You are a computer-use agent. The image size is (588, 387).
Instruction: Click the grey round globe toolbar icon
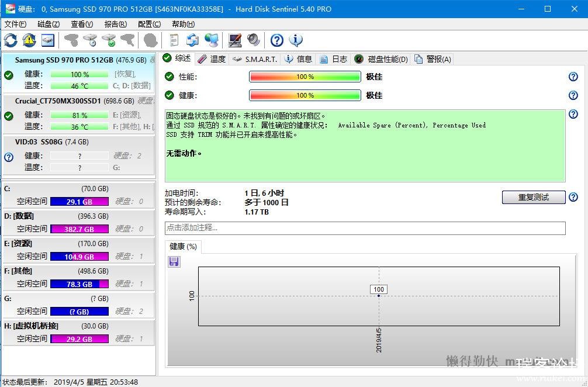coord(151,40)
